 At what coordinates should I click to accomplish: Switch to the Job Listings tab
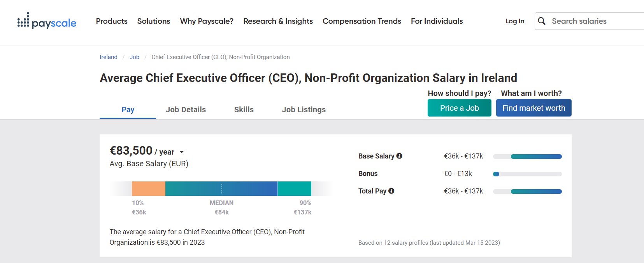pyautogui.click(x=304, y=110)
